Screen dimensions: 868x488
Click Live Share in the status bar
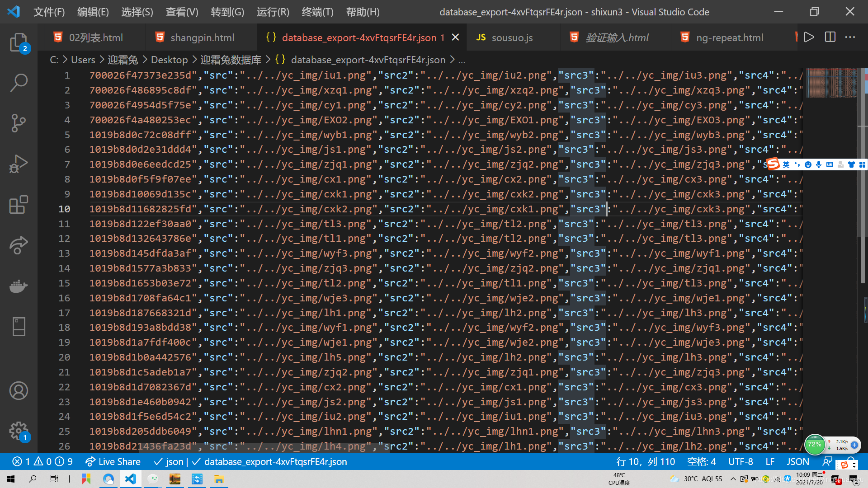(x=113, y=461)
